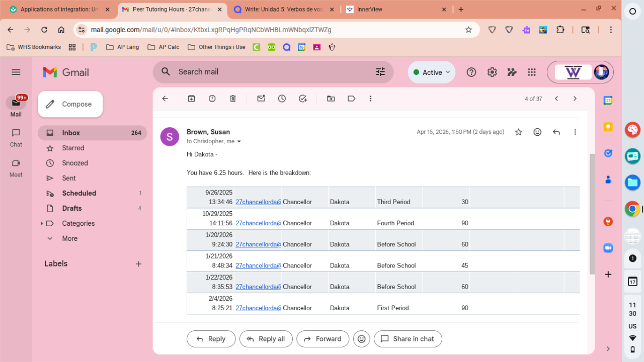Open the Move to folder icon

click(331, 99)
